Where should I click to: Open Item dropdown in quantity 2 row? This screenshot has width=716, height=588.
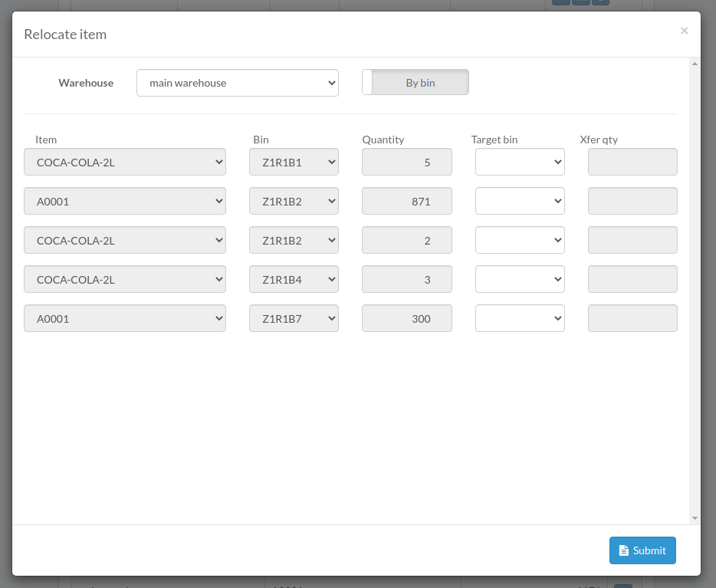(x=125, y=240)
